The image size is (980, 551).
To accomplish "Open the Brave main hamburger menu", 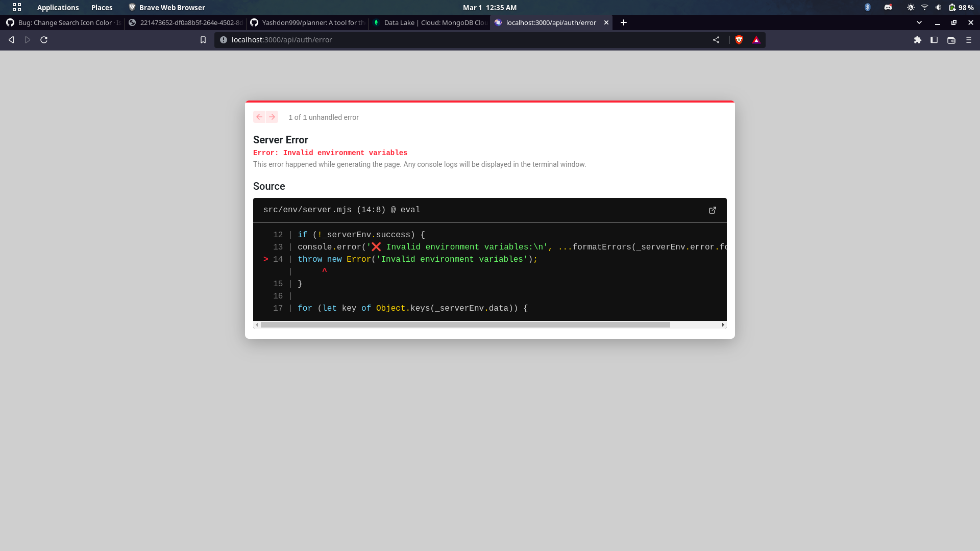I will 969,40.
